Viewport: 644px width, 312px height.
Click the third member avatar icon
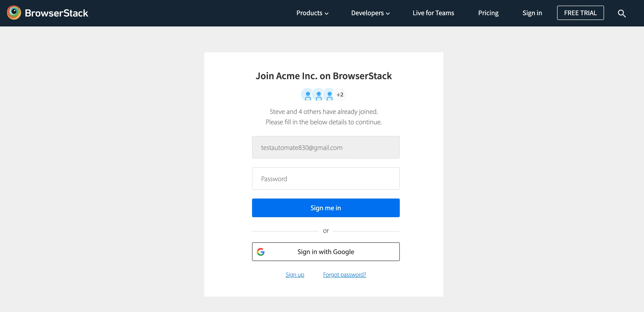click(330, 95)
